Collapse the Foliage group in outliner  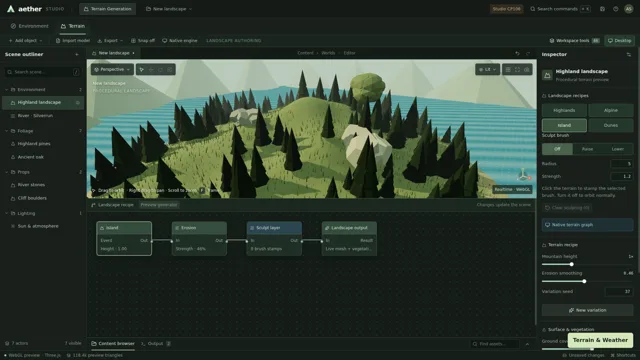pyautogui.click(x=7, y=131)
